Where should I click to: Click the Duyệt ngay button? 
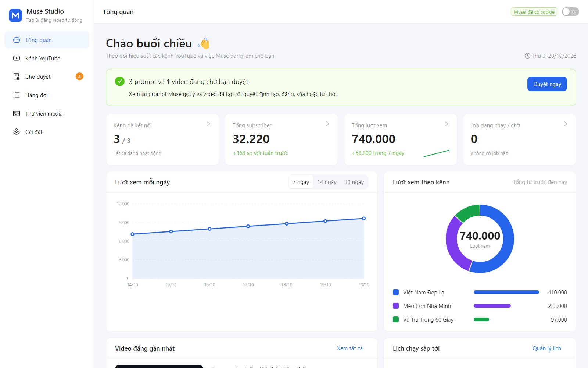[547, 84]
